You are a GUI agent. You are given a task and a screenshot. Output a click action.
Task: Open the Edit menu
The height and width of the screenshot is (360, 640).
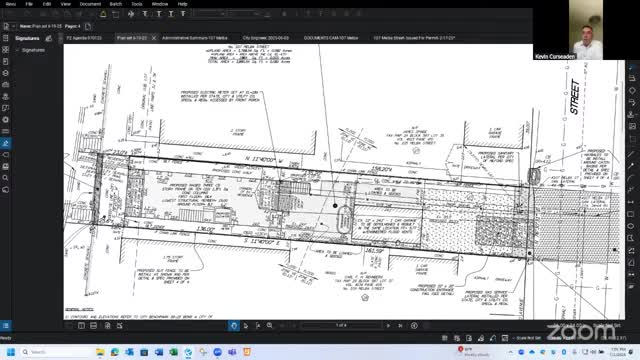point(47,4)
